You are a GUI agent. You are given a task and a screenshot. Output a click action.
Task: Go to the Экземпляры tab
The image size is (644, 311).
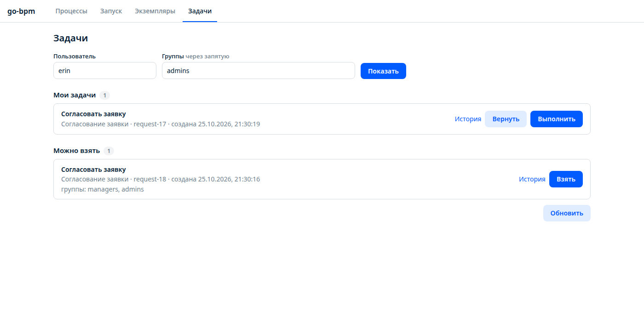pos(155,11)
